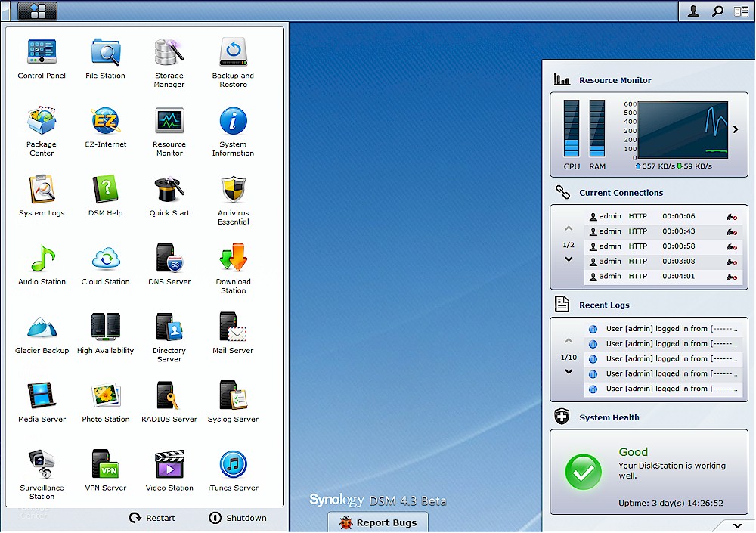Open System Health widget title

(609, 418)
